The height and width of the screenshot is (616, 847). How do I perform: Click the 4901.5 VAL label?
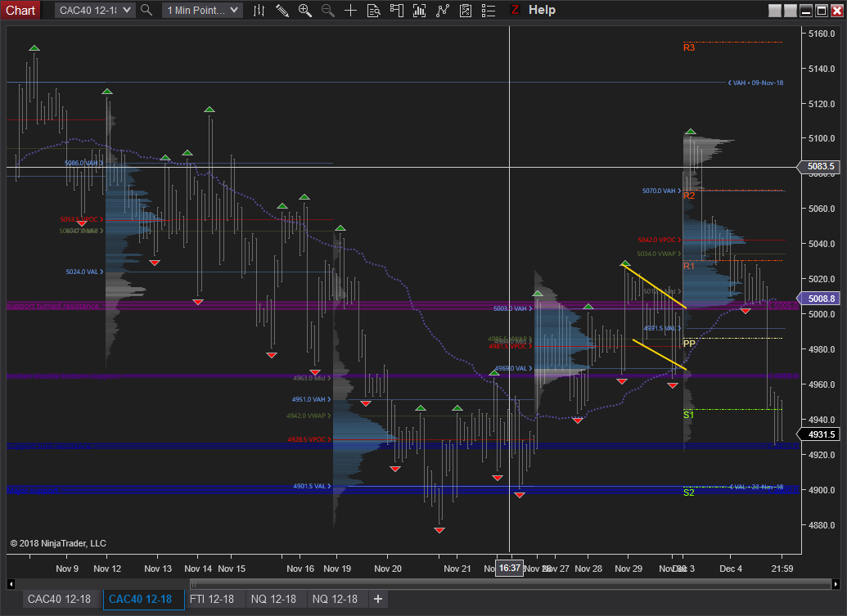[312, 486]
